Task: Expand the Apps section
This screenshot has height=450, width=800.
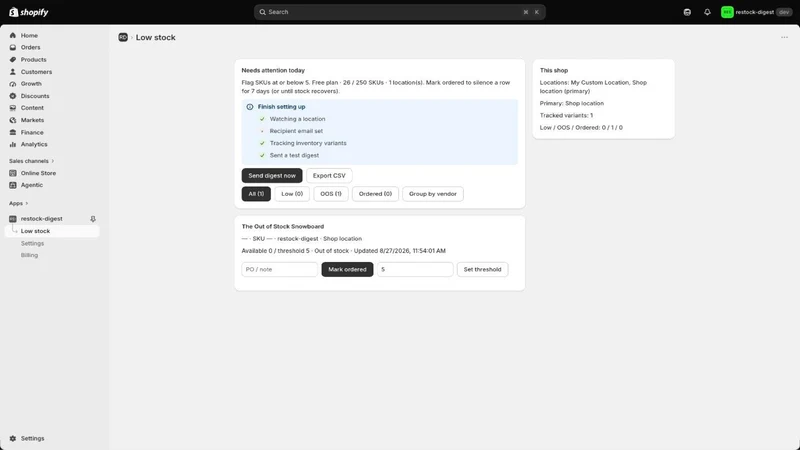Action: 18,203
